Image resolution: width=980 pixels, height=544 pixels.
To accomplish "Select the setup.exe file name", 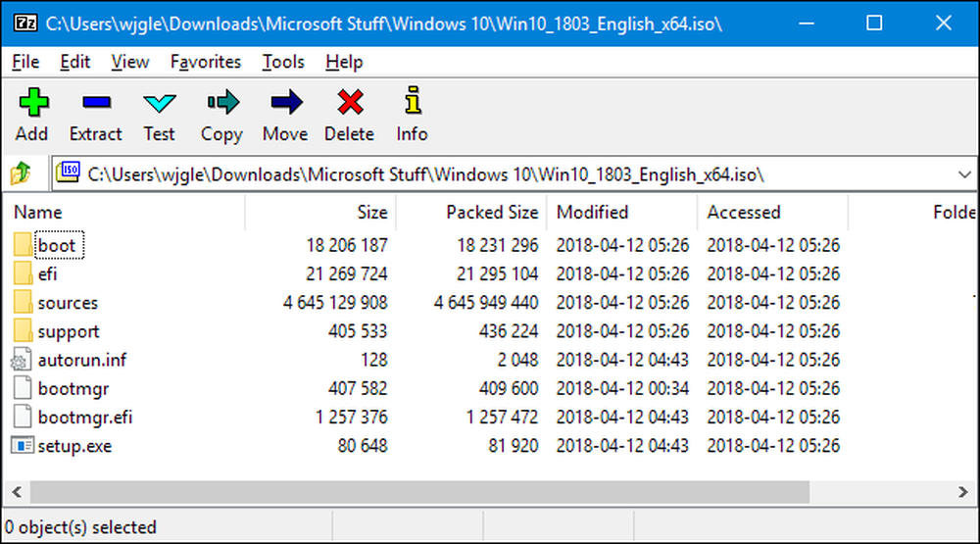I will (x=74, y=446).
